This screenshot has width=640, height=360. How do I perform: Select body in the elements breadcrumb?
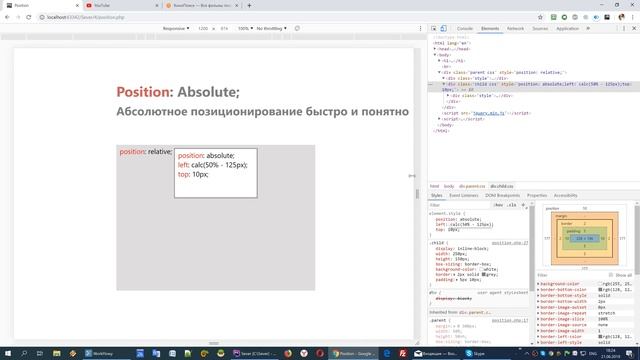pos(449,186)
